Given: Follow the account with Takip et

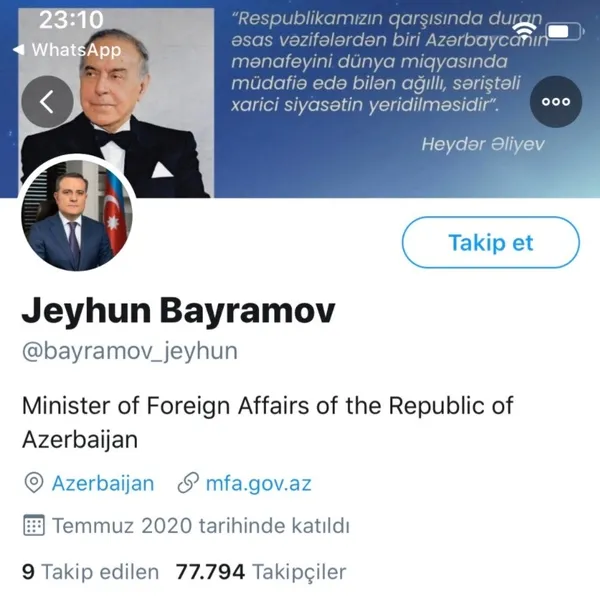Looking at the screenshot, I should (491, 242).
